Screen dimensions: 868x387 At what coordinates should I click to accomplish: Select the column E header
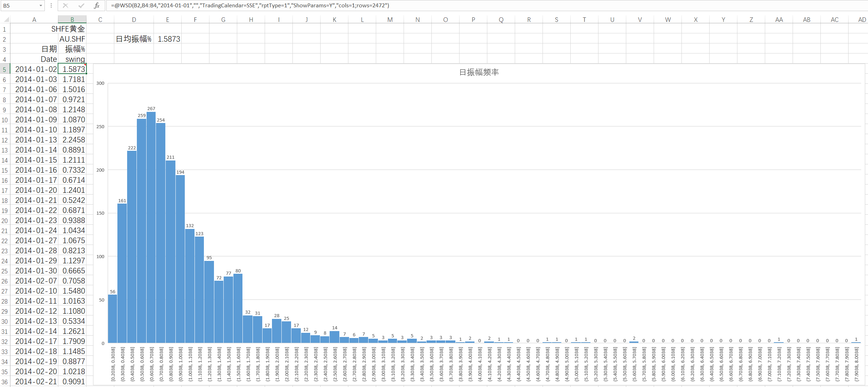(167, 19)
